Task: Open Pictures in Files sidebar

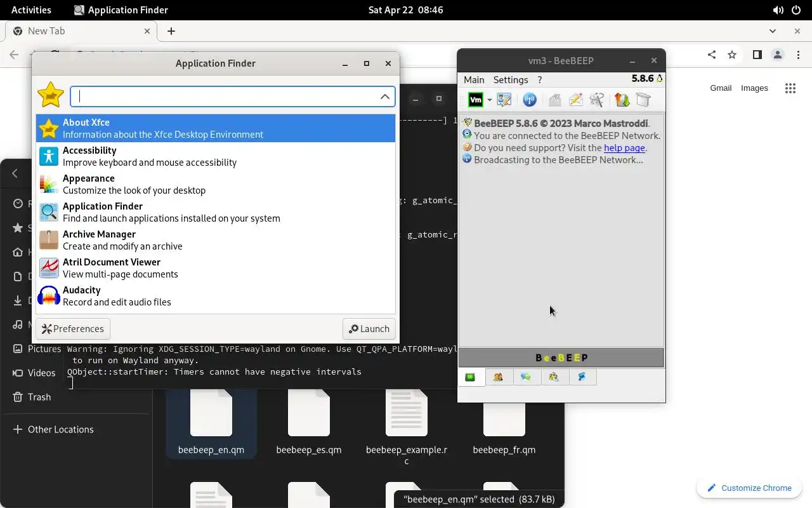Action: click(37, 349)
